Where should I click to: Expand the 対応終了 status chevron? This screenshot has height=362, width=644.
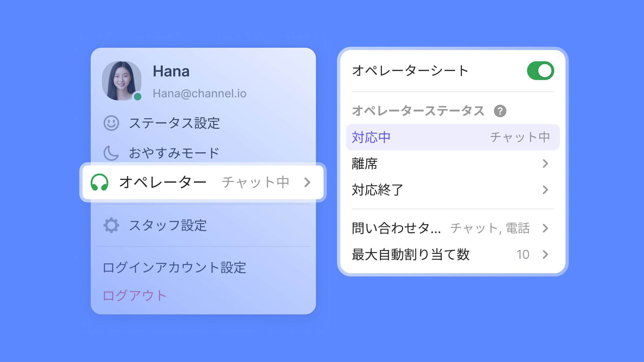tap(545, 190)
